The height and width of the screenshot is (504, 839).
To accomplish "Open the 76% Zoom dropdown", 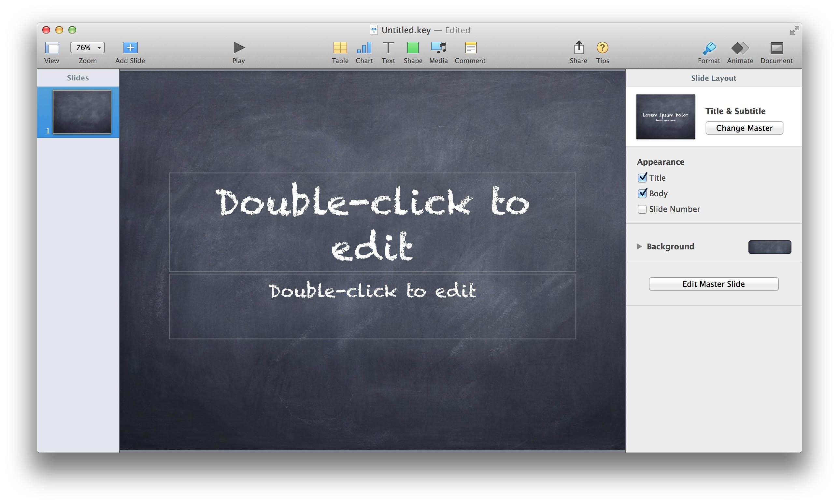I will (x=88, y=48).
